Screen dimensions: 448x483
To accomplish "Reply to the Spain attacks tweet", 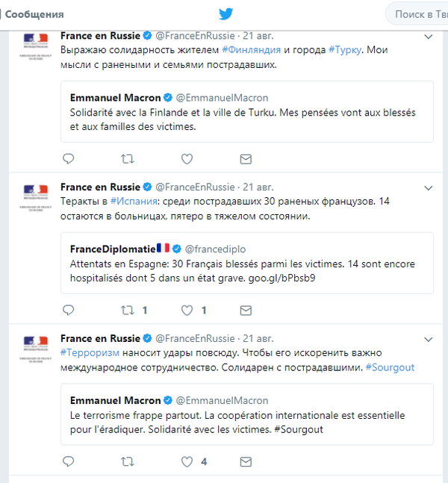I will pos(68,311).
